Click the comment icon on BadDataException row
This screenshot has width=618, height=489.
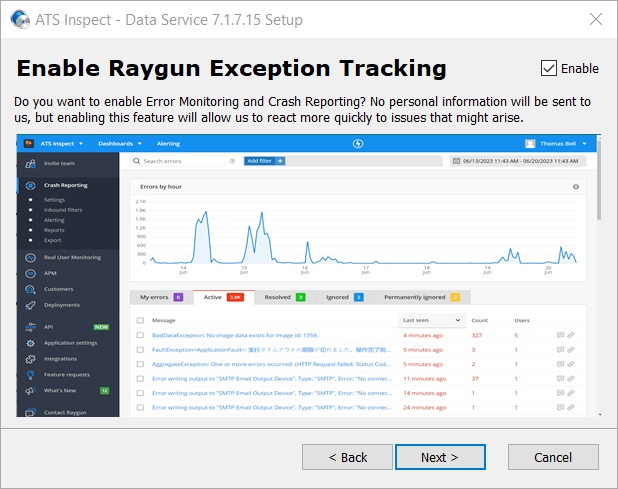(x=560, y=335)
